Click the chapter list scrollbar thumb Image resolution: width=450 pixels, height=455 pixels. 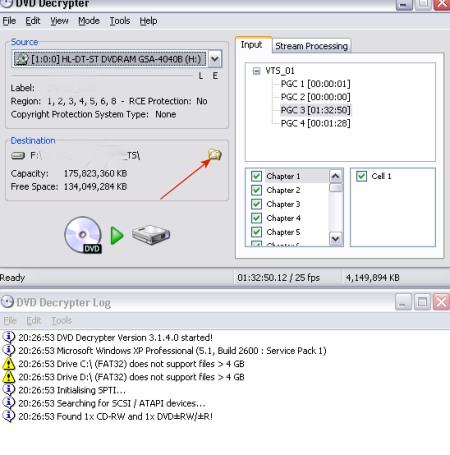(336, 188)
